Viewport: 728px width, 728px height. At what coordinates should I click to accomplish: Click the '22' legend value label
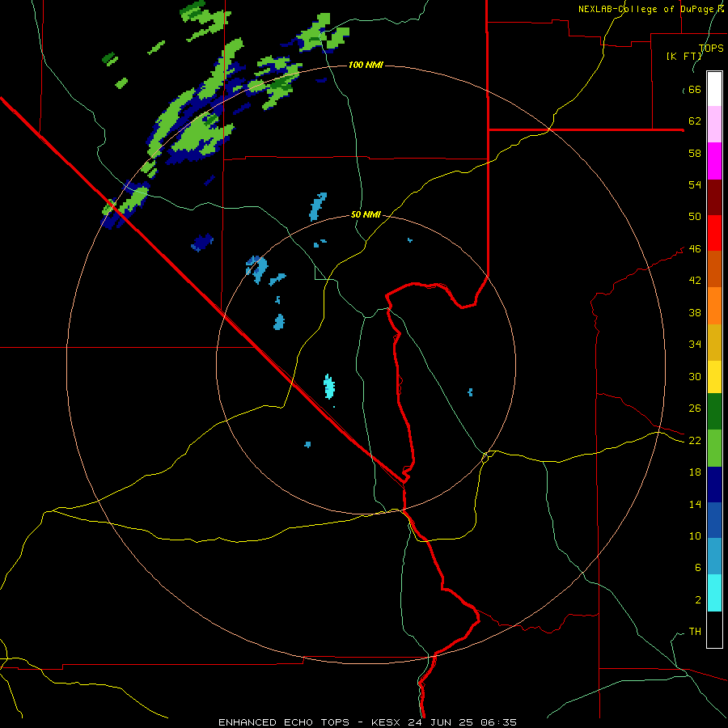click(695, 441)
